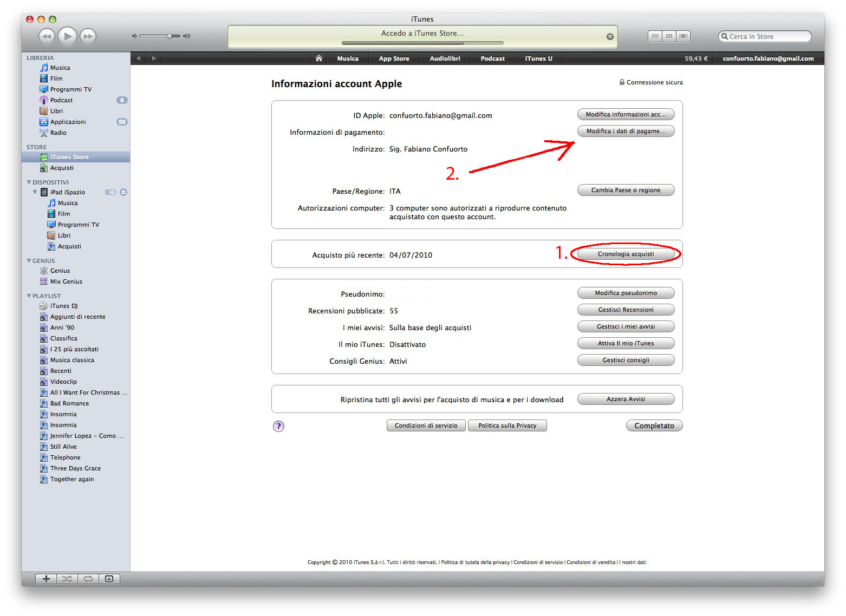846x616 pixels.
Task: Switch to grid view
Action: [x=669, y=36]
